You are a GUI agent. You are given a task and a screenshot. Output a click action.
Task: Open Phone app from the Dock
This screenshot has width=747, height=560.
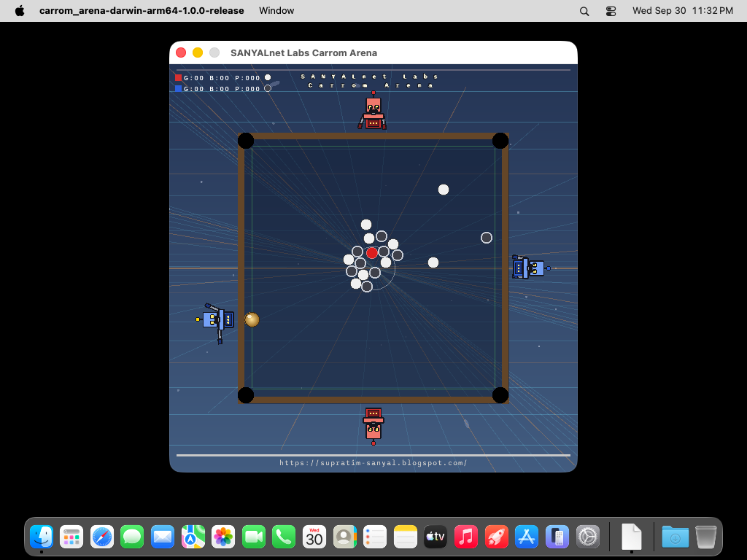(x=284, y=537)
